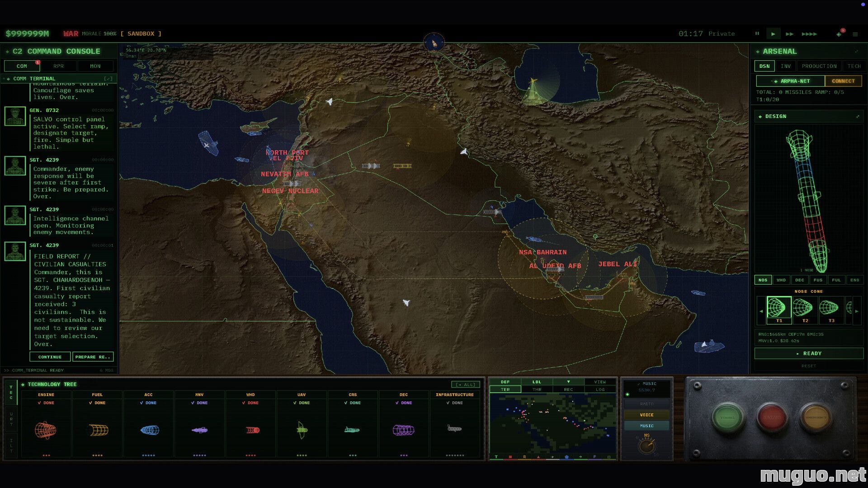Toggle the MUSIC audio channel
The width and height of the screenshot is (868, 488).
tap(646, 426)
